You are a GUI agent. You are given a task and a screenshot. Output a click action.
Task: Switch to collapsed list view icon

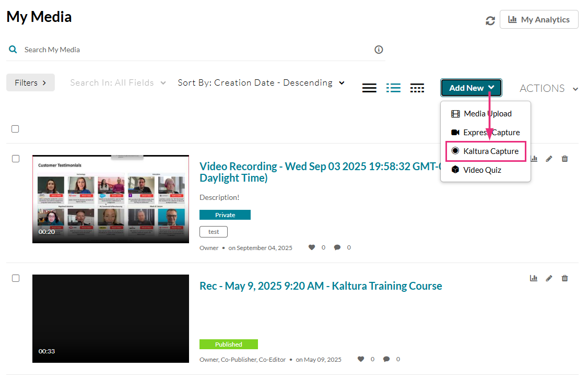click(369, 88)
